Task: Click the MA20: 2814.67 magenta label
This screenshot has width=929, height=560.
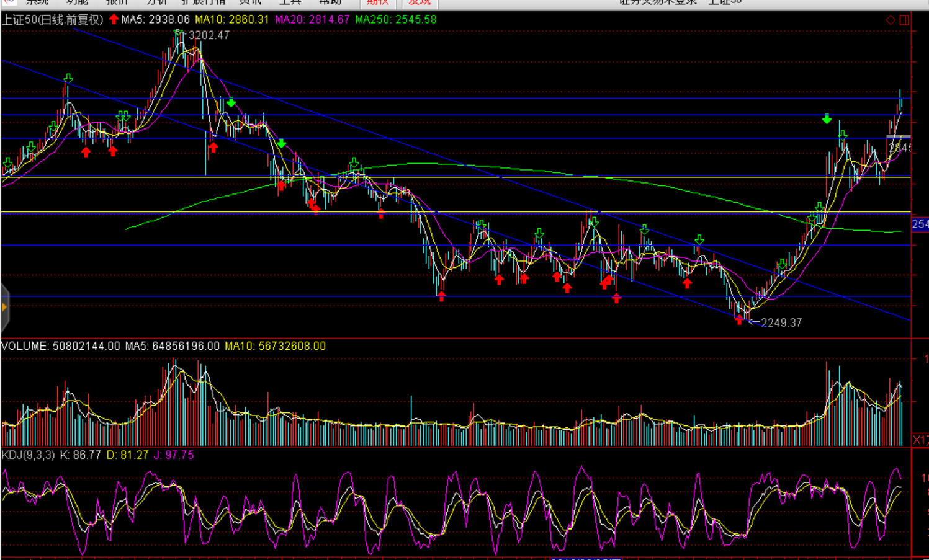Action: [x=312, y=20]
